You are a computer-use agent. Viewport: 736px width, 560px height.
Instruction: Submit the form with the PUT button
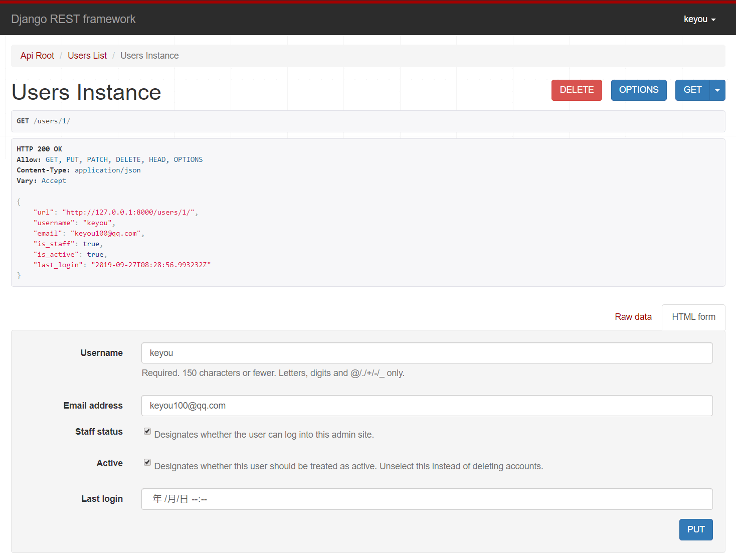pos(695,529)
